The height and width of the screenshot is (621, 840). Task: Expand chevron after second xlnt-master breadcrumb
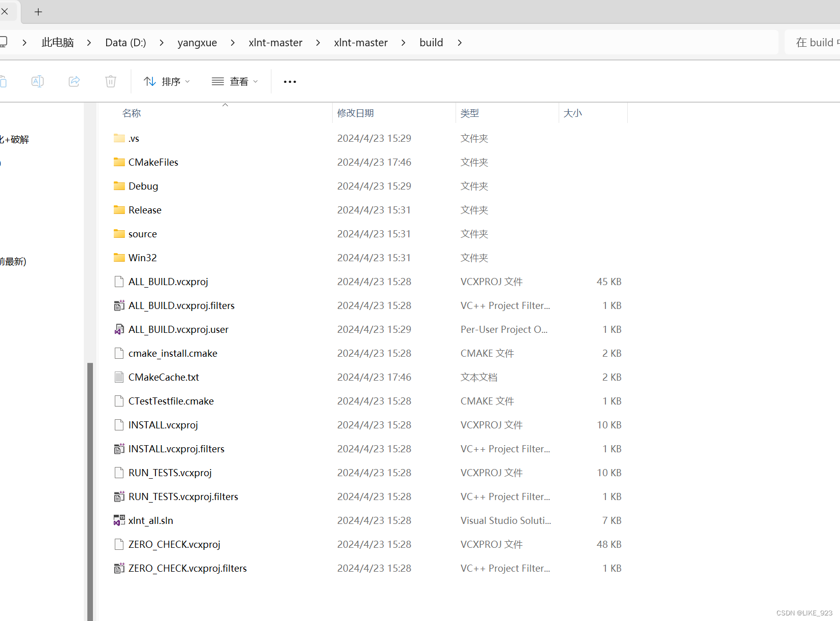(403, 43)
